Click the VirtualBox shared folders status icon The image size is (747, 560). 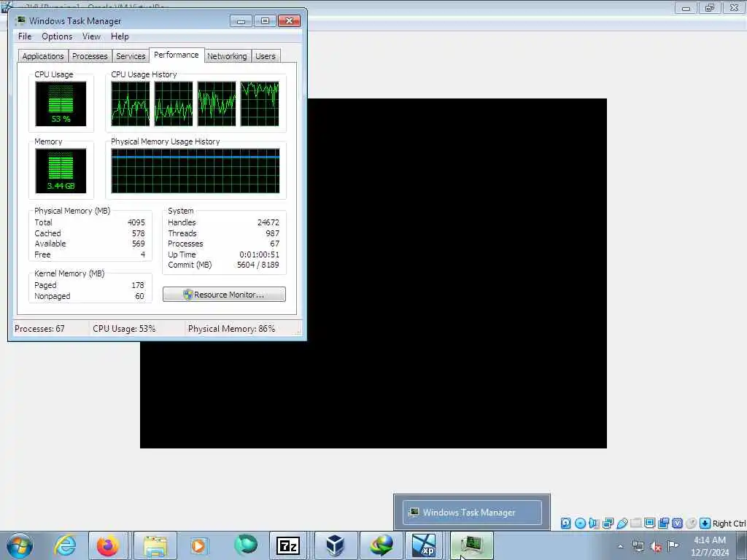(635, 524)
